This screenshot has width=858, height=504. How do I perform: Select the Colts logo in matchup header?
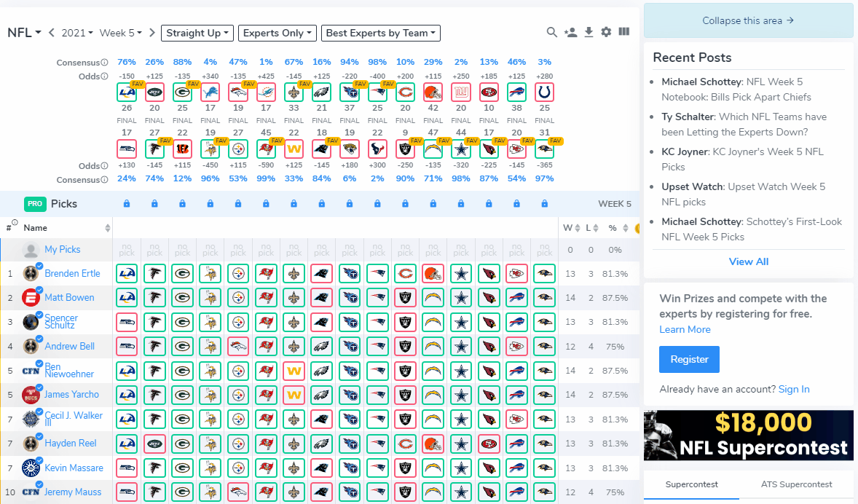[545, 92]
